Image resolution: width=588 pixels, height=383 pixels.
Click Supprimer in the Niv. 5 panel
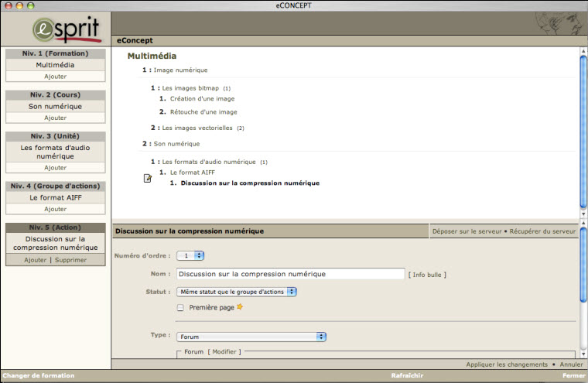click(x=70, y=260)
